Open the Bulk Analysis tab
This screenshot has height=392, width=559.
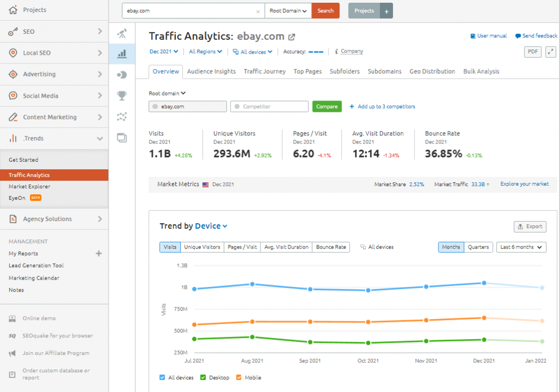(x=481, y=72)
